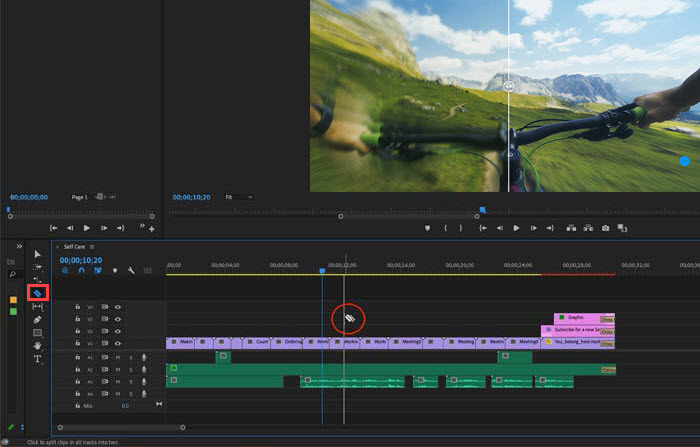Pick the Type tool
The image size is (700, 447).
[x=37, y=358]
